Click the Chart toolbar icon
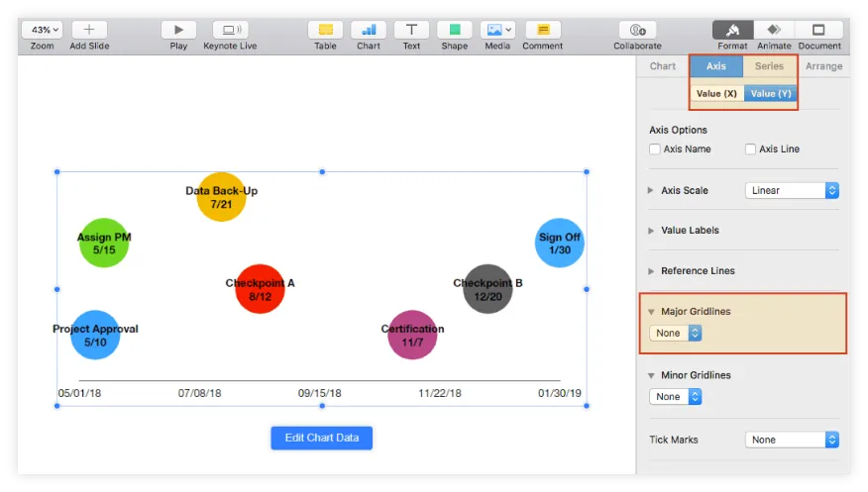 coord(369,30)
